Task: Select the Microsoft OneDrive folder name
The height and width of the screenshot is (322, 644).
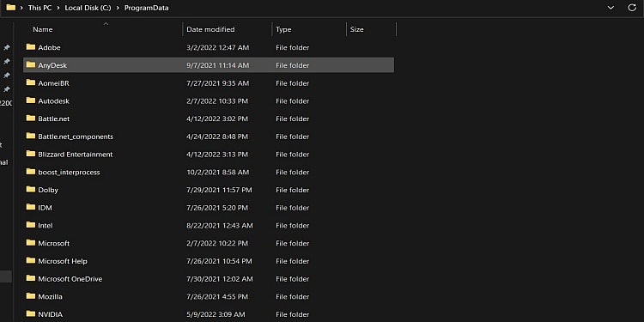Action: tap(70, 279)
